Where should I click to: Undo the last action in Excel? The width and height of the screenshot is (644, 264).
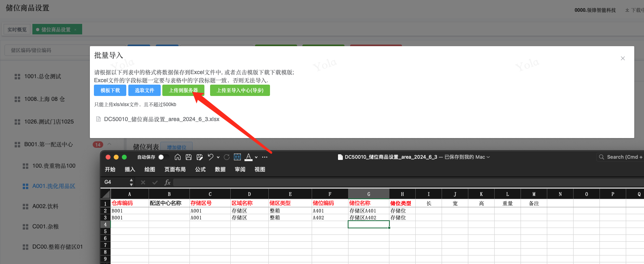[x=210, y=157]
